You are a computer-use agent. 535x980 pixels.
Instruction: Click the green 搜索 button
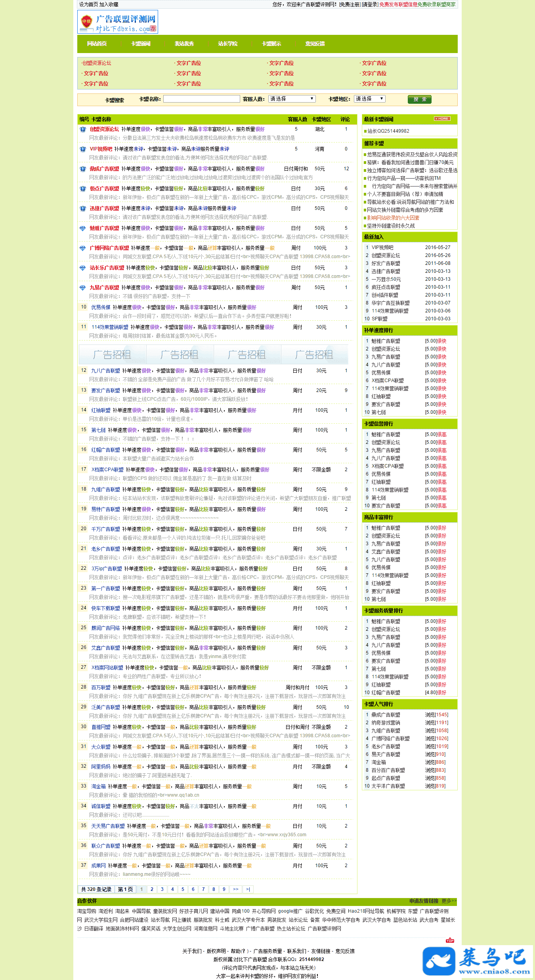pos(420,99)
